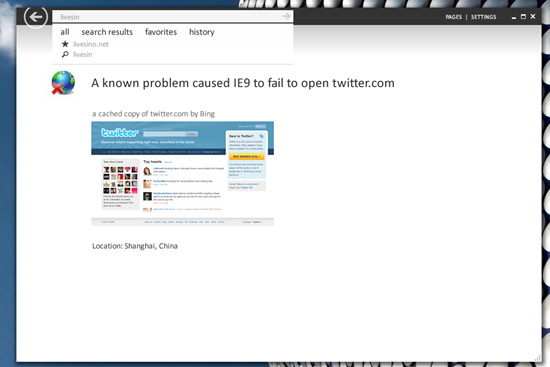The image size is (550, 367).
Task: Click 'Location: Shanghai, China' text
Action: 135,246
